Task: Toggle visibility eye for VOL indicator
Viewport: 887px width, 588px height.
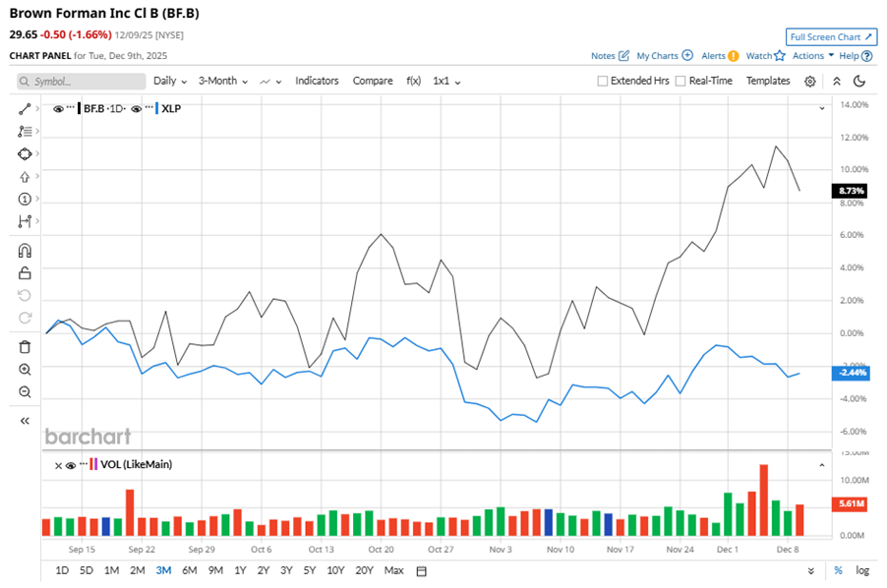Action: [x=71, y=465]
